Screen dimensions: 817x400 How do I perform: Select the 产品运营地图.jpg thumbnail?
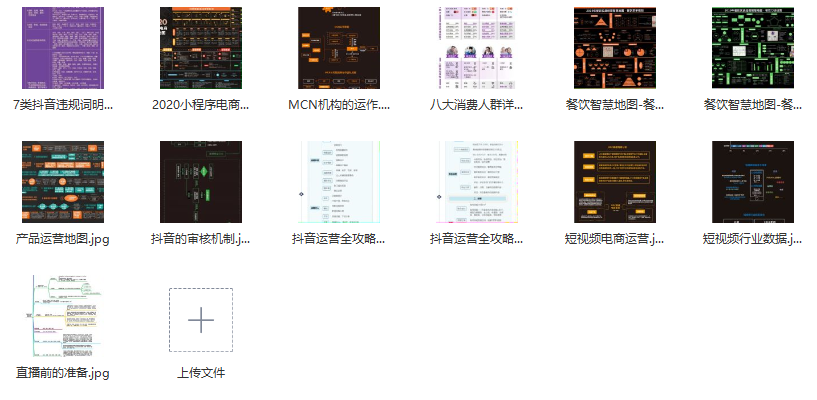pyautogui.click(x=62, y=182)
